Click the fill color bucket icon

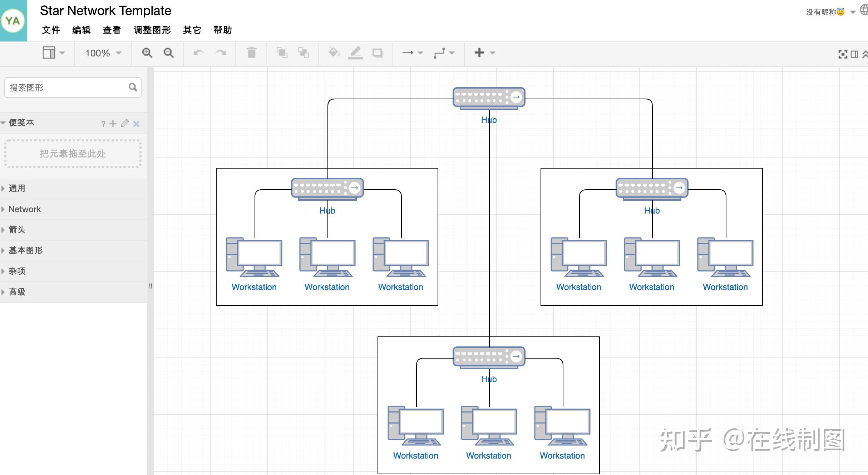tap(334, 53)
